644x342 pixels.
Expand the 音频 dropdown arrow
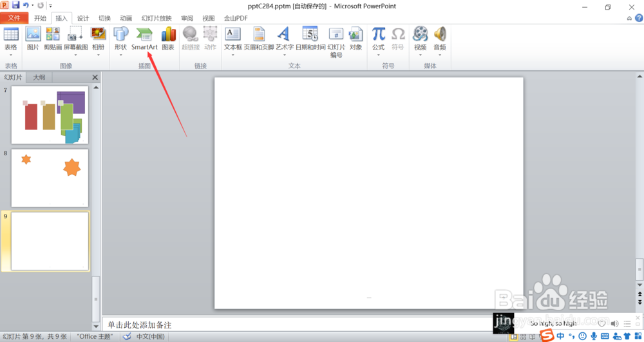(x=440, y=55)
